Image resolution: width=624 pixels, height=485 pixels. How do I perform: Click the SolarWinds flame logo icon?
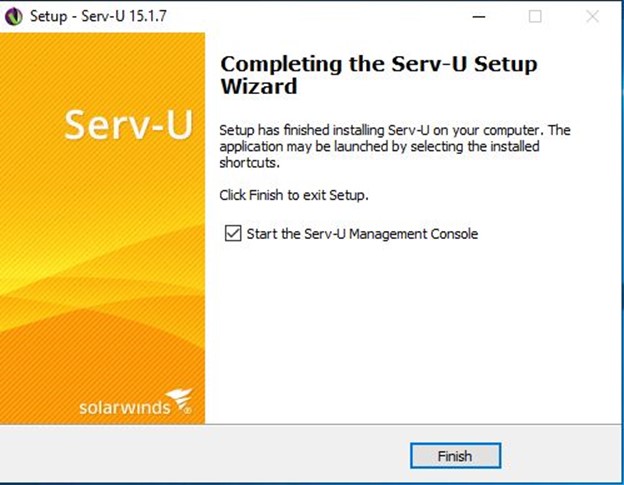coord(179,401)
